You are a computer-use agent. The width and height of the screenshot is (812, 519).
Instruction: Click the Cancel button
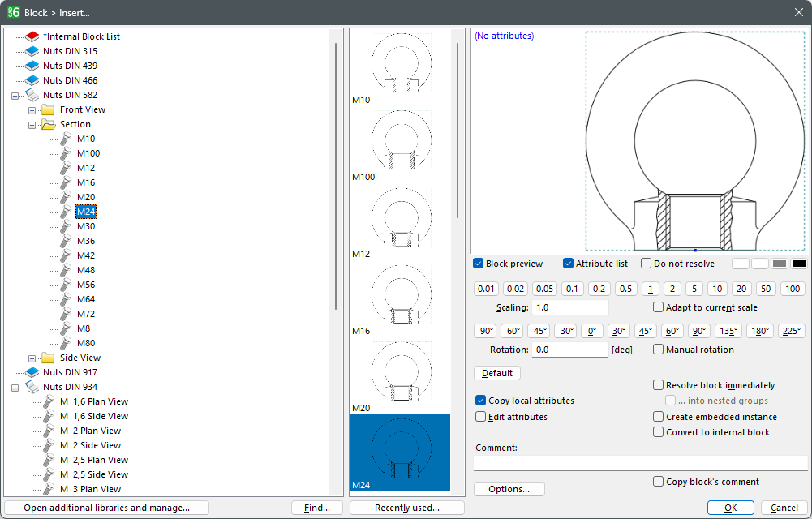pyautogui.click(x=784, y=508)
